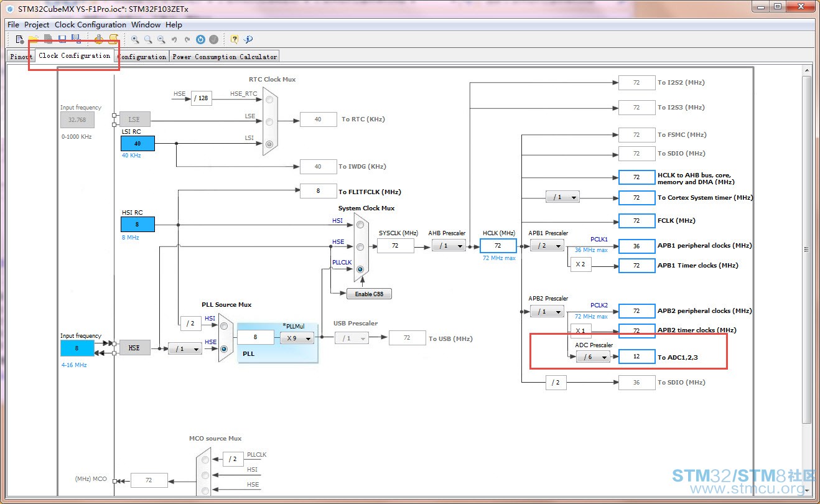Image resolution: width=820 pixels, height=504 pixels.
Task: Click the HCLK (MHz) value field
Action: pyautogui.click(x=498, y=246)
